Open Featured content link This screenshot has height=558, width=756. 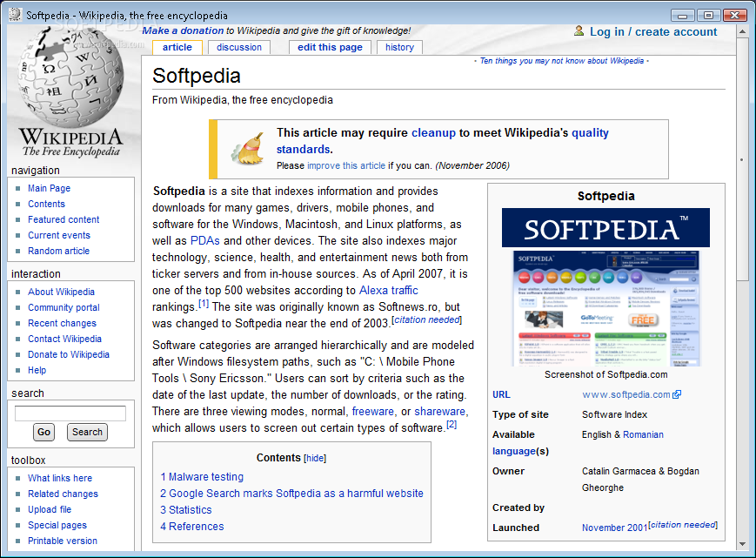pos(64,219)
